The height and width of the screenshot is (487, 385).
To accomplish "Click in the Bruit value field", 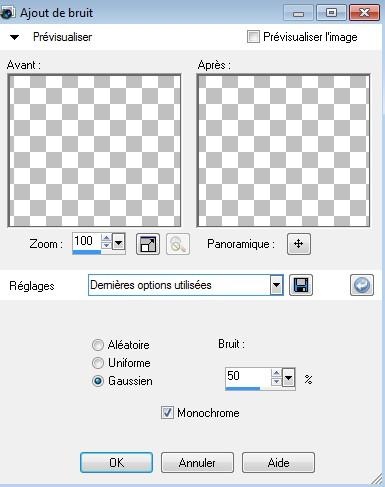I will tap(248, 377).
